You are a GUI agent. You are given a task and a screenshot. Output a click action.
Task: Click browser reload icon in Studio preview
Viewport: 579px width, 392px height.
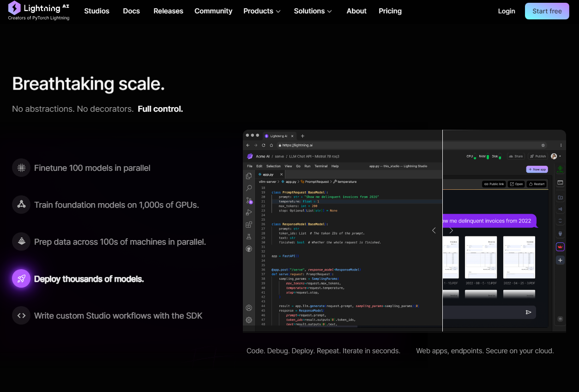[x=263, y=145]
